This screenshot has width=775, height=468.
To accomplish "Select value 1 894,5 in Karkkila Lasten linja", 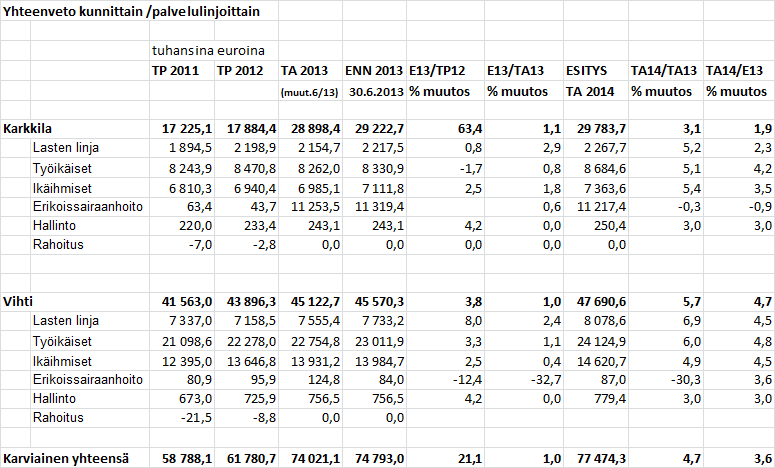I will tap(190, 148).
